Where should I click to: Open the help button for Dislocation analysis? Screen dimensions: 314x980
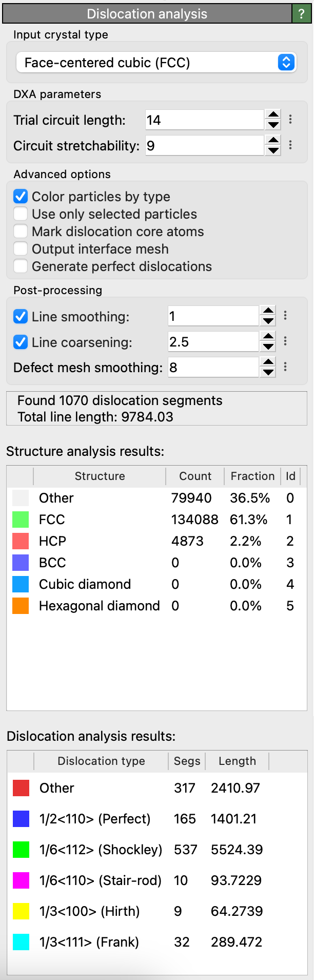pos(301,14)
